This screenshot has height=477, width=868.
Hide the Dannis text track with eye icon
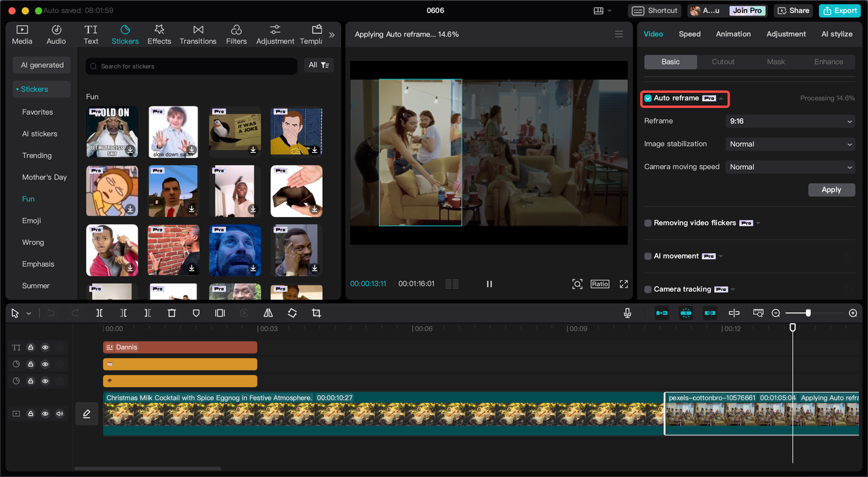click(x=45, y=347)
